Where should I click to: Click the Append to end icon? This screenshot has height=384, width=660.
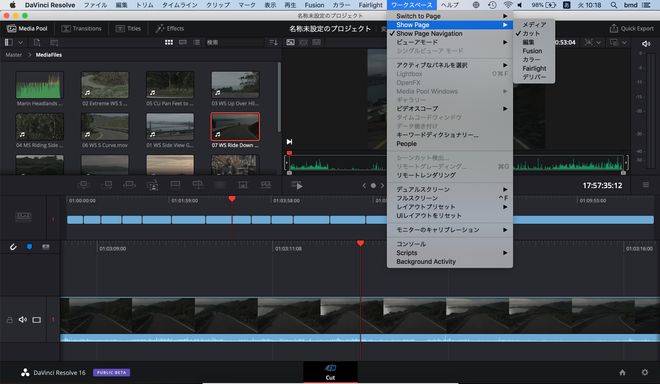coord(108,185)
